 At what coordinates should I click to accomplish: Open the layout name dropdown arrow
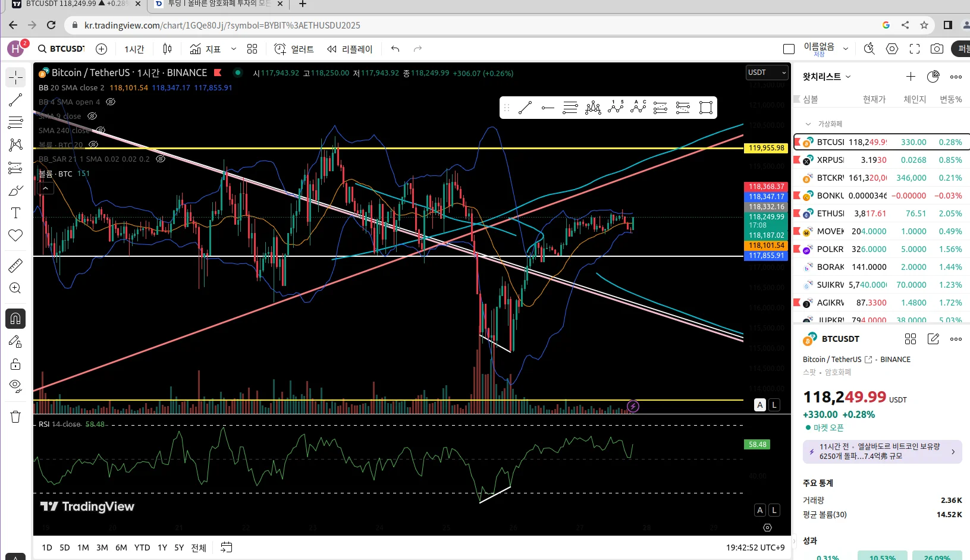(x=845, y=49)
